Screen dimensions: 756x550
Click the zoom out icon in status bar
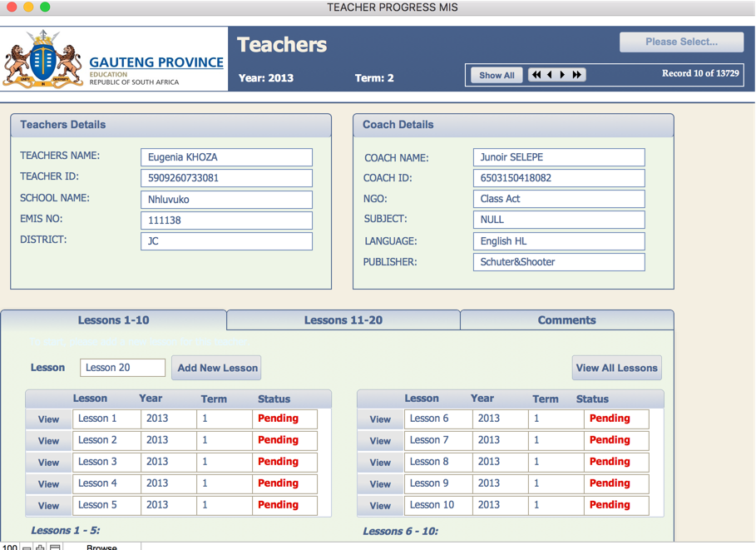click(x=27, y=547)
